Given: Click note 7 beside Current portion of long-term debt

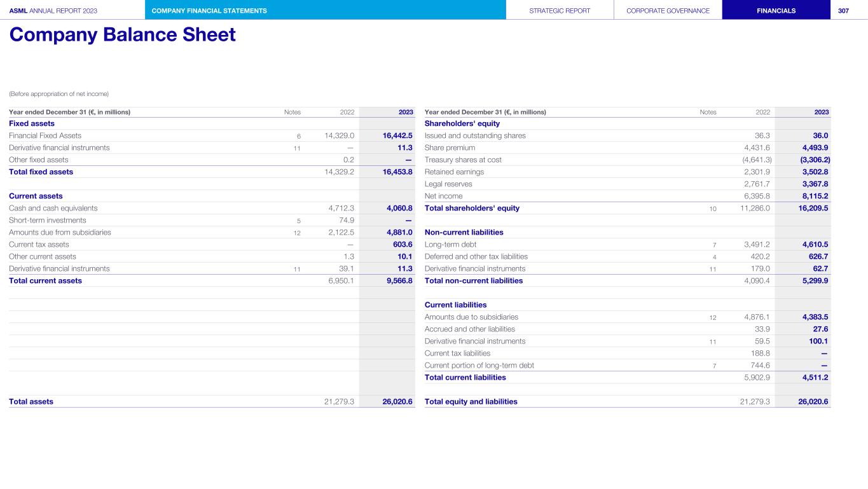Looking at the screenshot, I should (x=714, y=366).
